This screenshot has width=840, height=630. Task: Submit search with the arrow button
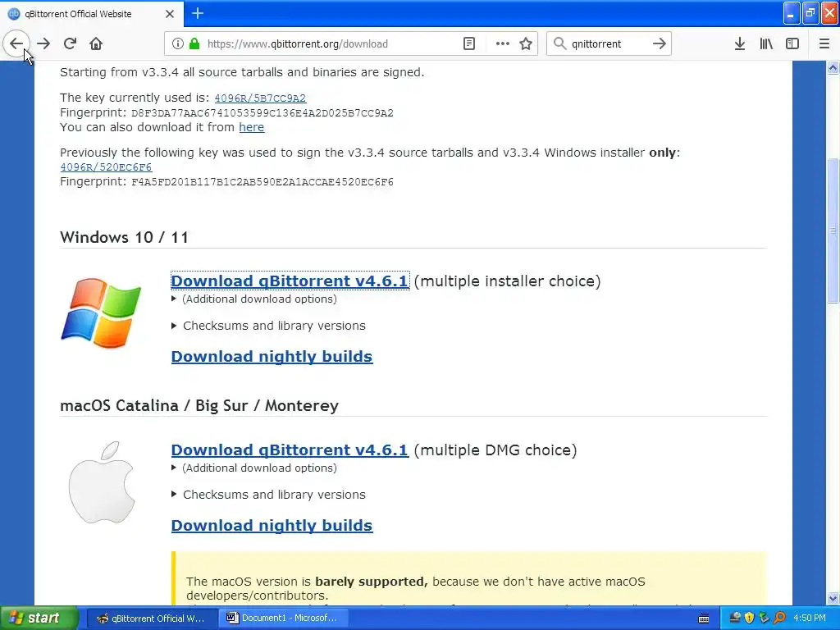click(x=660, y=44)
